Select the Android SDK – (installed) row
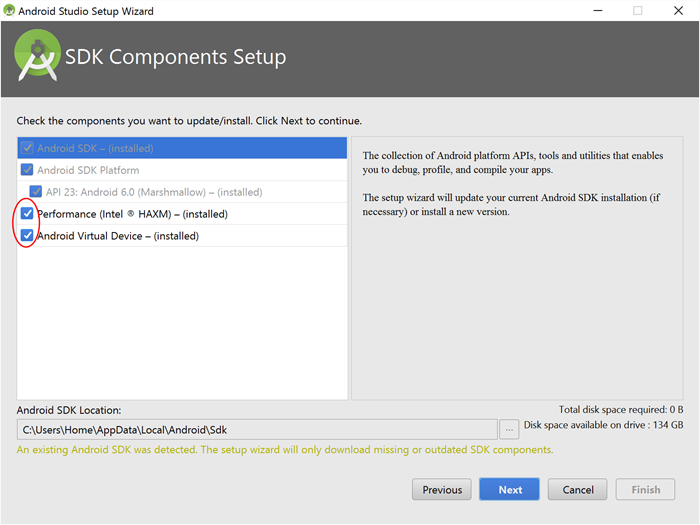 (182, 148)
